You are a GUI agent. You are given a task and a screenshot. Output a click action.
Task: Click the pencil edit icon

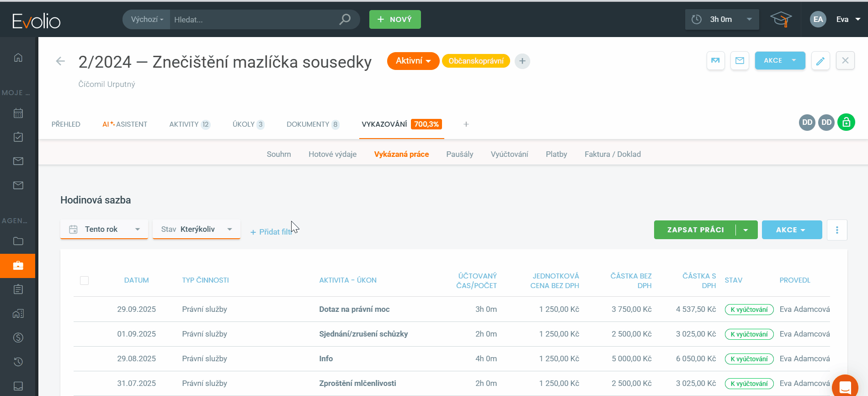point(820,61)
